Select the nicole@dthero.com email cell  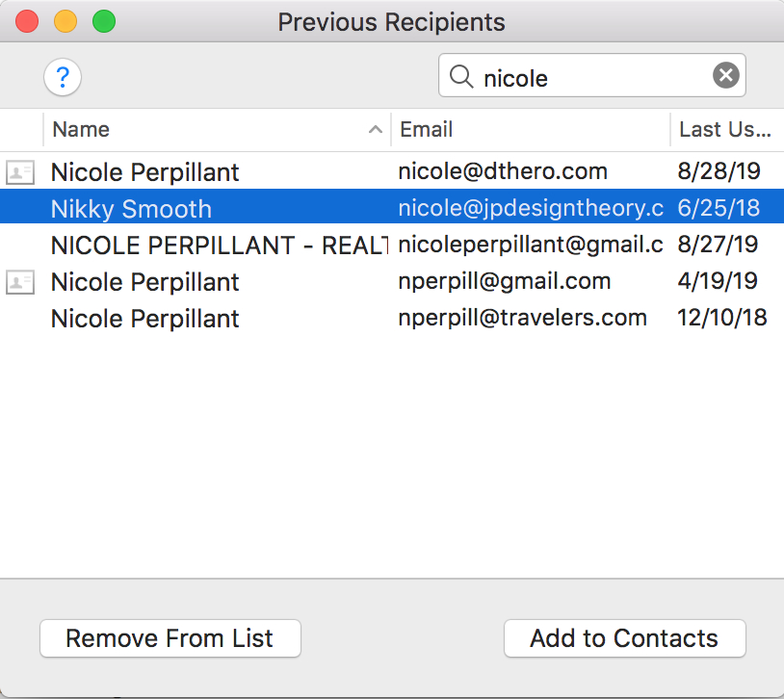503,172
